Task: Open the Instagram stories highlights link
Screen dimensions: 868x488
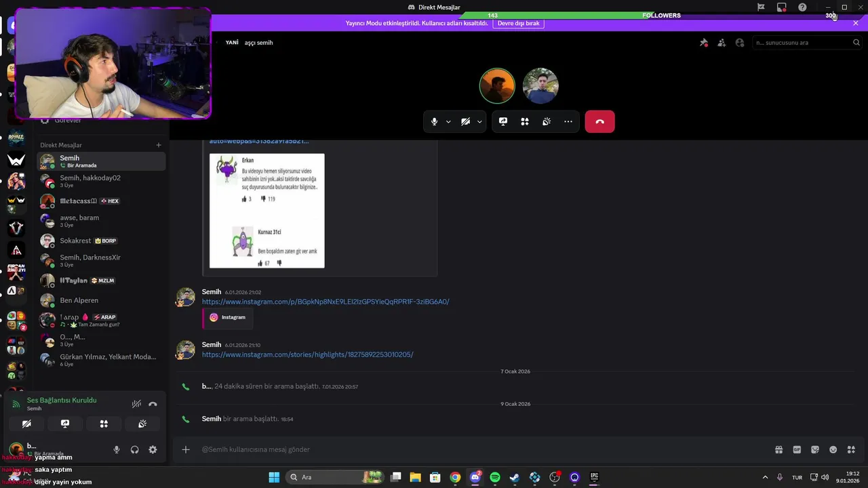Action: pos(307,354)
